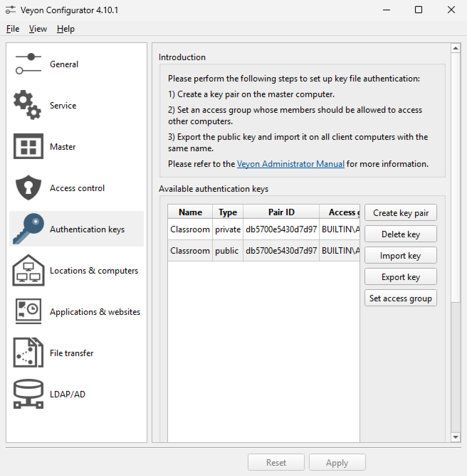
Task: Sort keys by the Pair ID column header
Action: [x=281, y=212]
